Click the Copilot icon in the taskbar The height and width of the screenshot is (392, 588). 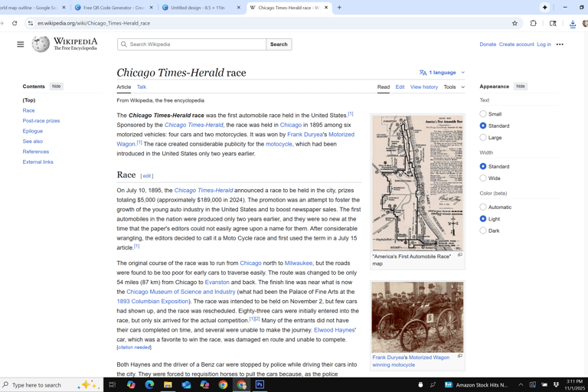pyautogui.click(x=131, y=385)
